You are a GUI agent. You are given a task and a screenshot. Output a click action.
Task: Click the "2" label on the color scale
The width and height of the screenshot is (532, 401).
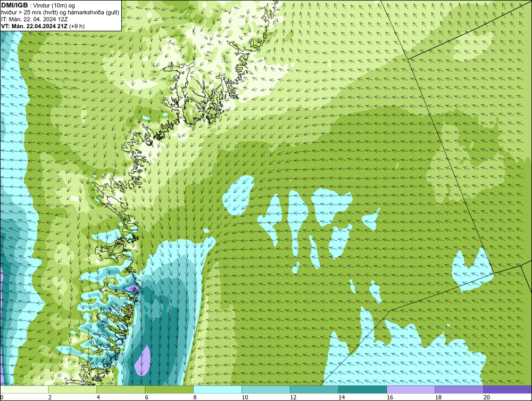pyautogui.click(x=50, y=397)
